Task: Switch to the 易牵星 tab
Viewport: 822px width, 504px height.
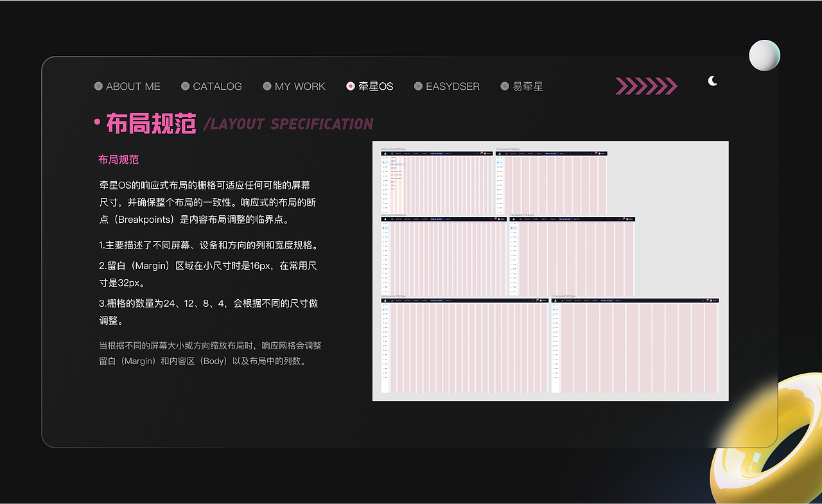Action: (x=521, y=86)
